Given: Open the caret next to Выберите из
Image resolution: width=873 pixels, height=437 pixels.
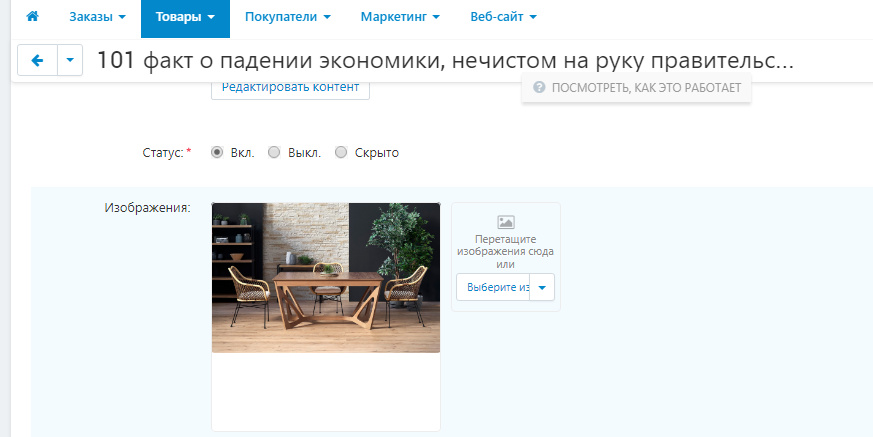Looking at the screenshot, I should coord(542,288).
